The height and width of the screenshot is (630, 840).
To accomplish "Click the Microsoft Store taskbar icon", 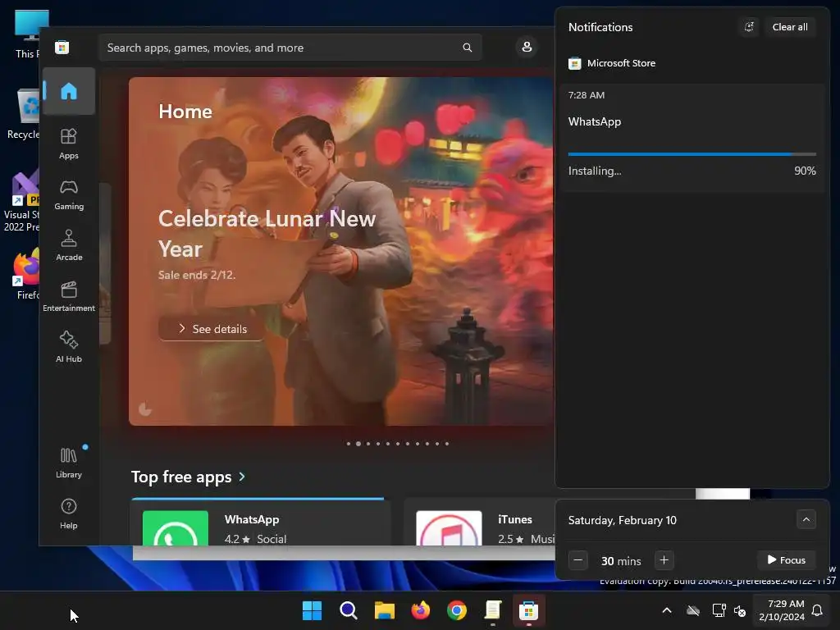I will (529, 610).
